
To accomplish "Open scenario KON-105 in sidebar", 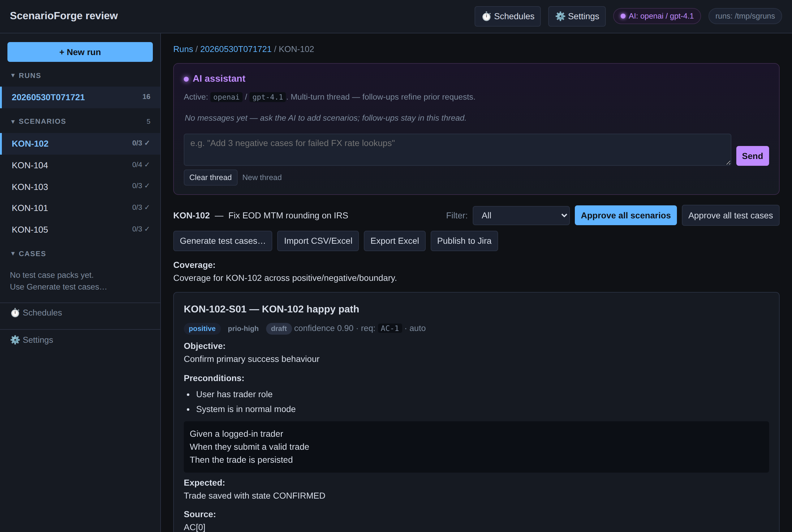I will click(80, 230).
